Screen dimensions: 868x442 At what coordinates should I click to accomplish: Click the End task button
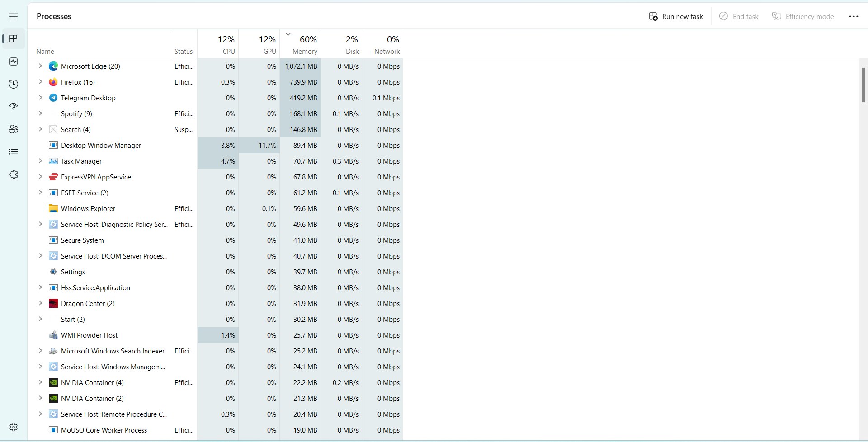click(739, 16)
